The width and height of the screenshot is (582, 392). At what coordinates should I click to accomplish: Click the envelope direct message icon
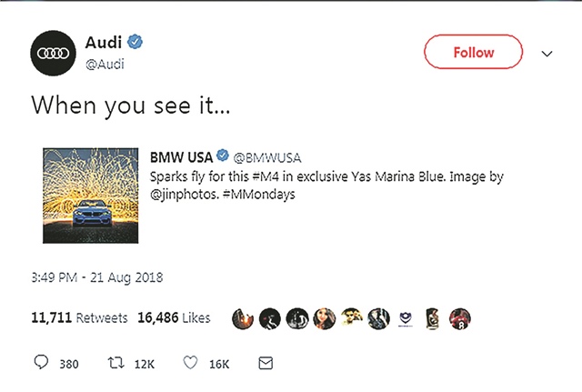click(266, 363)
